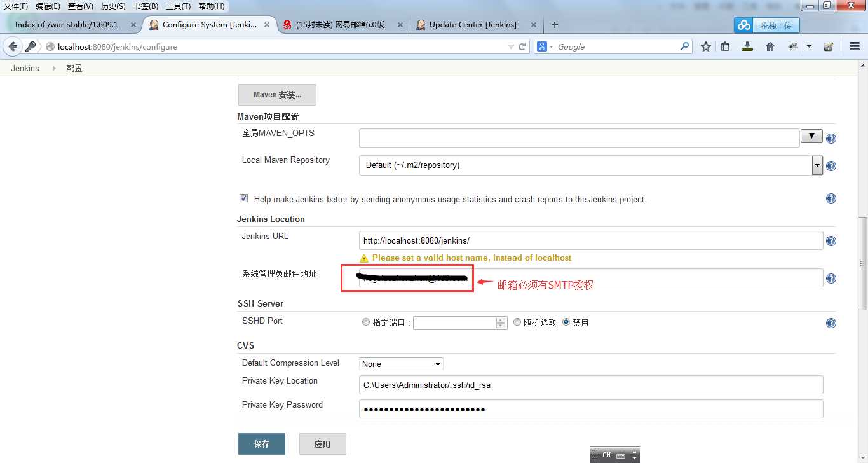
Task: Open help icon for Jenkins URL
Action: pos(831,241)
